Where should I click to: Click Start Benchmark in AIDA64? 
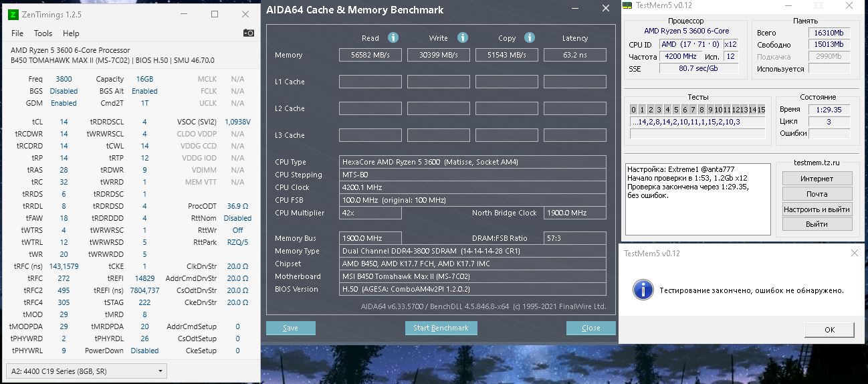coord(441,328)
